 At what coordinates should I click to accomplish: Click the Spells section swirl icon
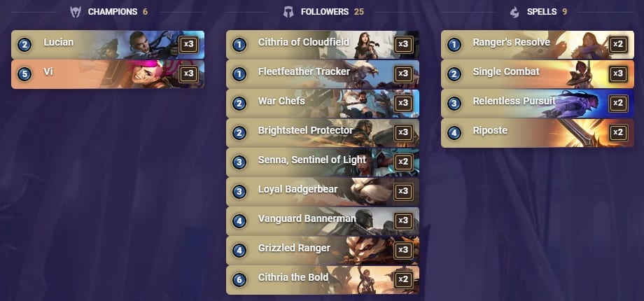click(x=514, y=12)
